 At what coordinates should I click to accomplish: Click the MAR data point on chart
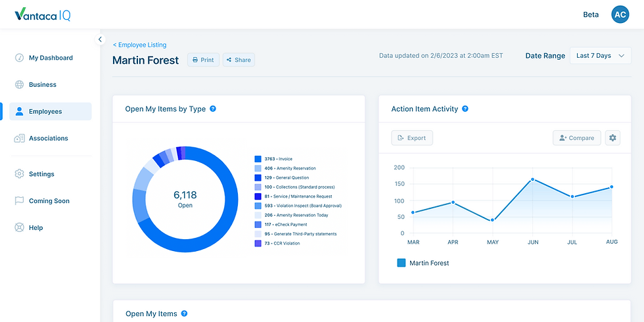(x=413, y=212)
